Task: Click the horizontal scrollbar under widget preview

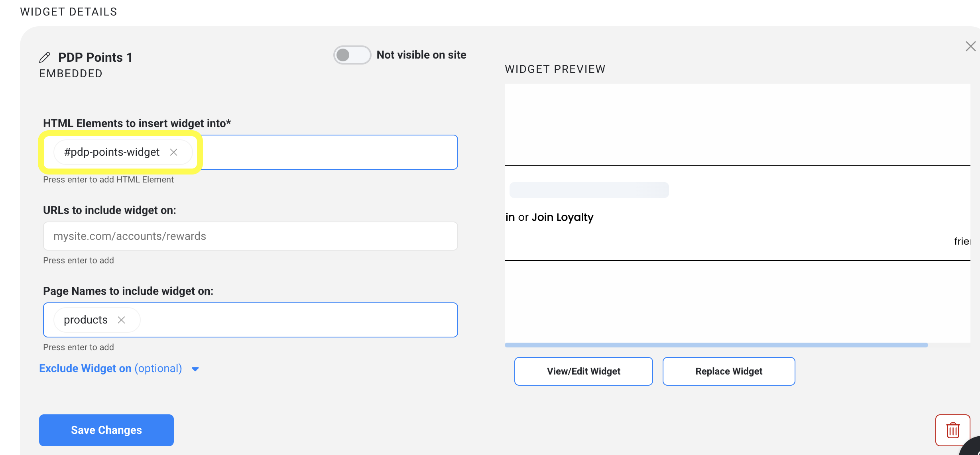Action: (716, 345)
